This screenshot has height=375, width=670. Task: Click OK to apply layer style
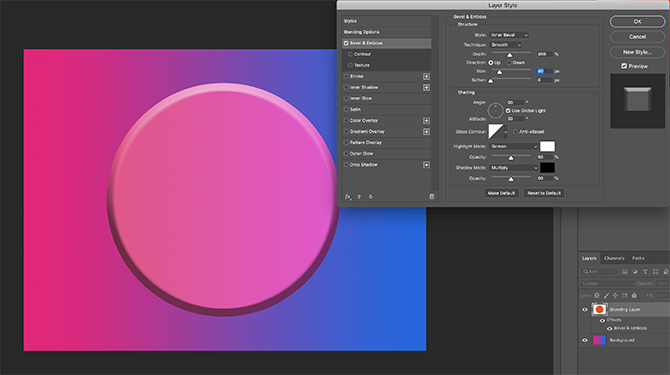point(637,21)
